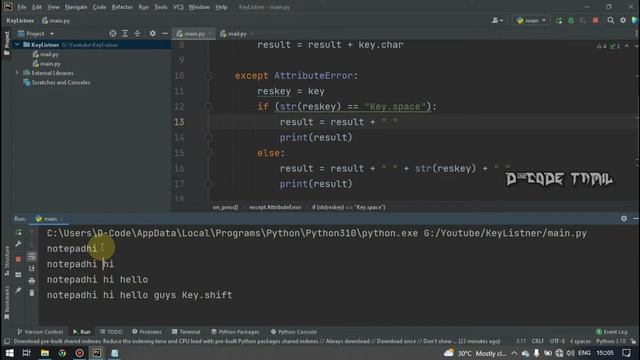Click the except AttributeError breadcrumb
This screenshot has width=640, height=360.
click(275, 207)
